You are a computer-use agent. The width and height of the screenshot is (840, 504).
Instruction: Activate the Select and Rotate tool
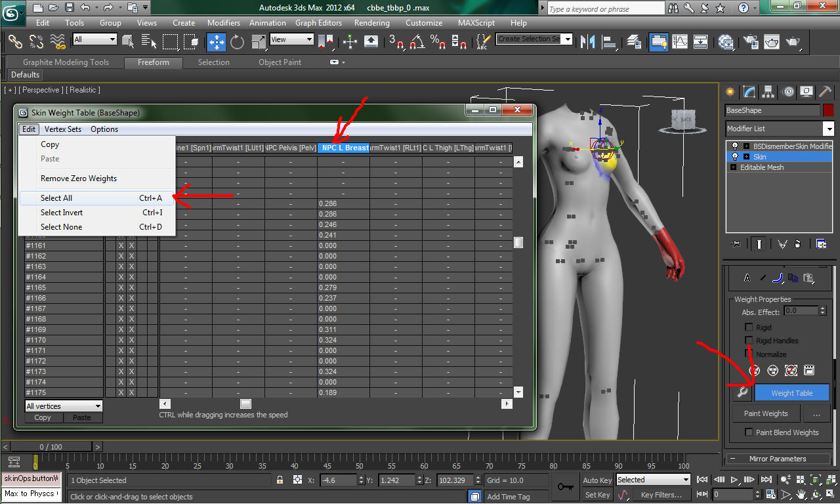[x=237, y=41]
